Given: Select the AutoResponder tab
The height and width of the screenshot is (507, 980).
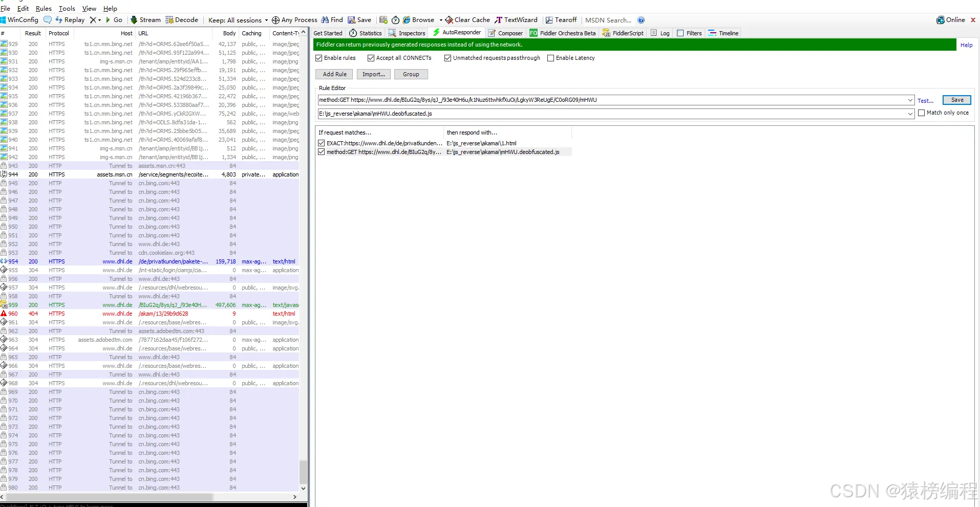Looking at the screenshot, I should pyautogui.click(x=457, y=32).
